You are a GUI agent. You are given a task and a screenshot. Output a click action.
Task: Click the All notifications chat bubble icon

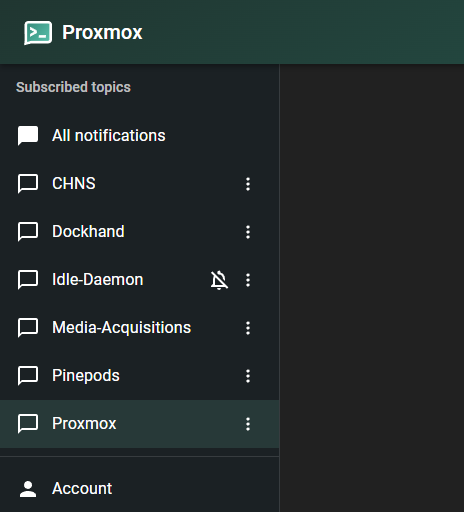point(28,136)
